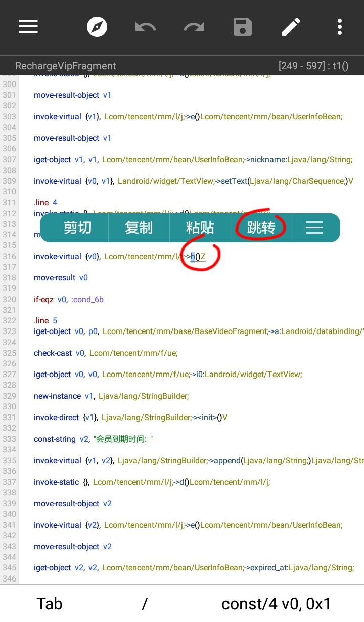The height and width of the screenshot is (622, 364).
Task: Undo the last edit
Action: pos(146,27)
